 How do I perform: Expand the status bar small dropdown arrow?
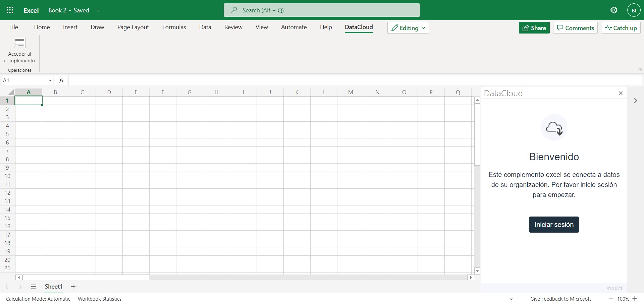512,299
